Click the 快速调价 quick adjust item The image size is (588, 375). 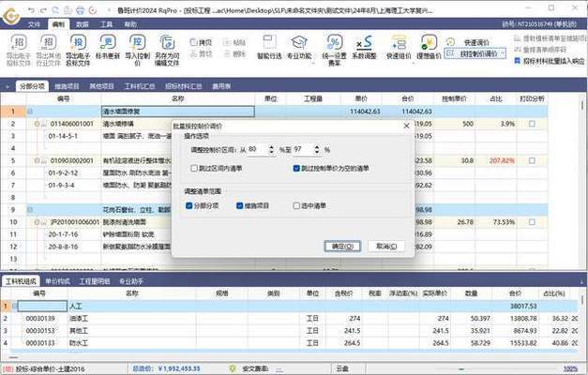click(468, 42)
